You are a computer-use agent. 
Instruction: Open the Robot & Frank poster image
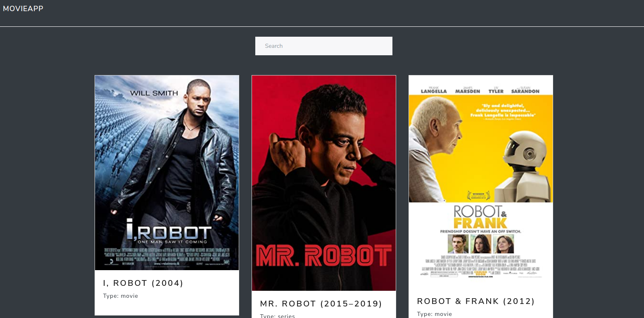pyautogui.click(x=481, y=182)
